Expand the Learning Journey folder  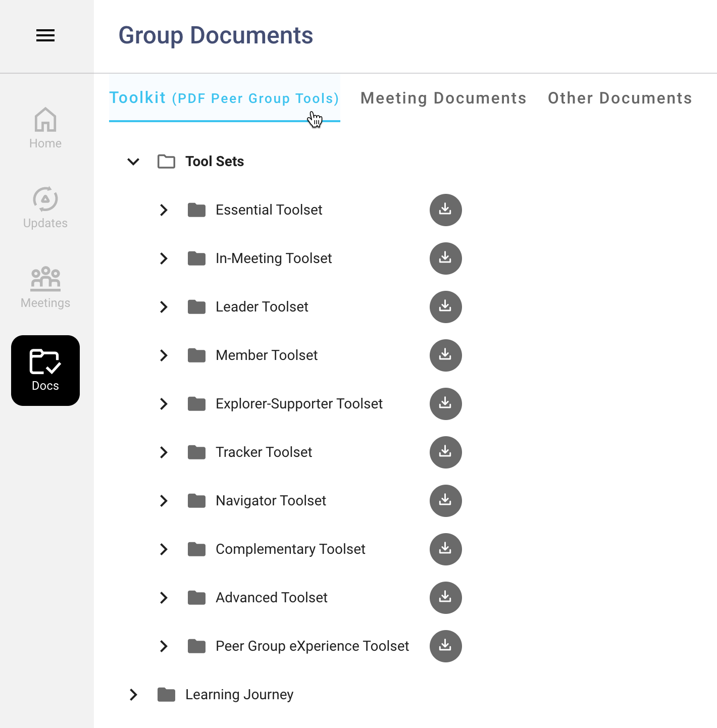pos(133,695)
